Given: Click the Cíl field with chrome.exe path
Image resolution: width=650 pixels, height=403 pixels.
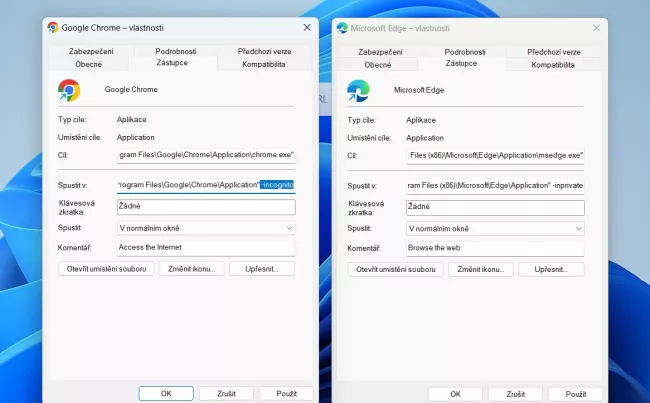Looking at the screenshot, I should click(x=206, y=155).
